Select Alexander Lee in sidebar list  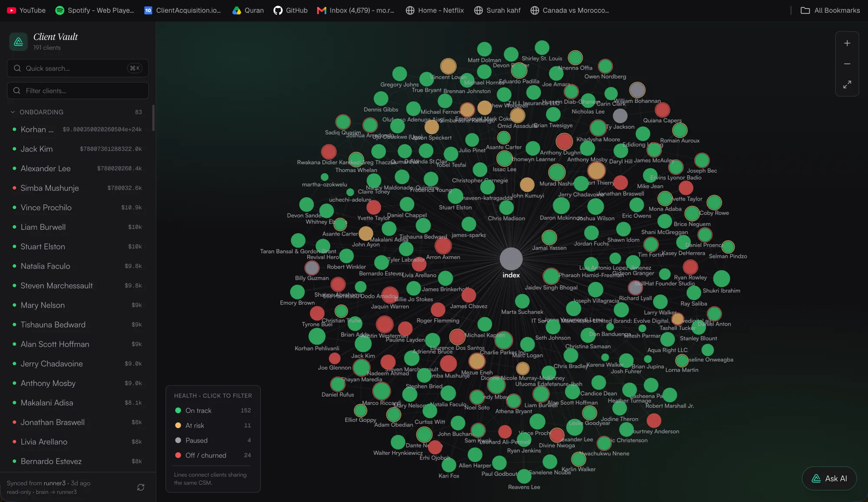click(78, 168)
